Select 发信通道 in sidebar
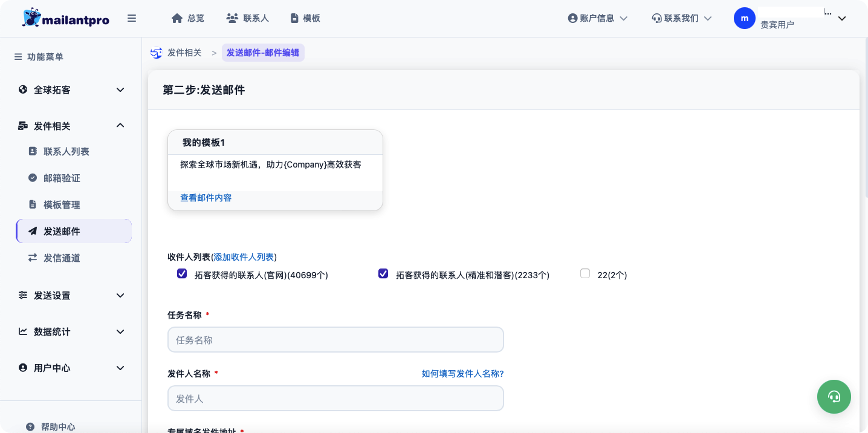This screenshot has width=868, height=433. coord(62,258)
